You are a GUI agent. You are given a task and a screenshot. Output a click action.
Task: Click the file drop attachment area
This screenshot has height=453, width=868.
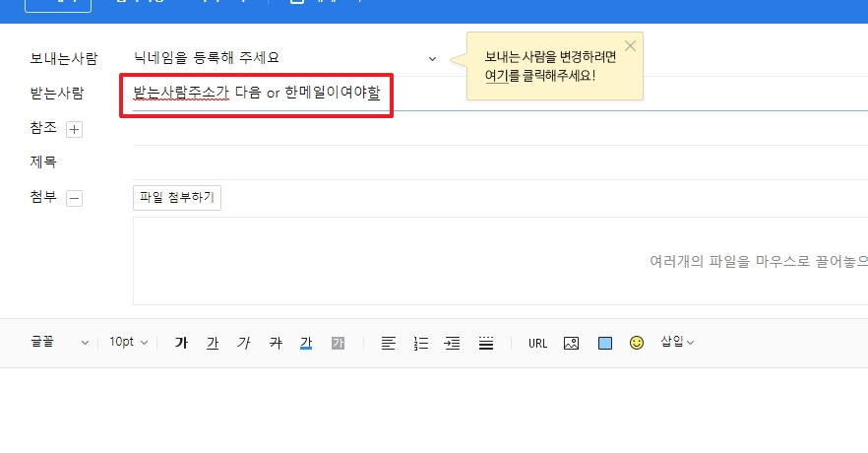point(500,261)
